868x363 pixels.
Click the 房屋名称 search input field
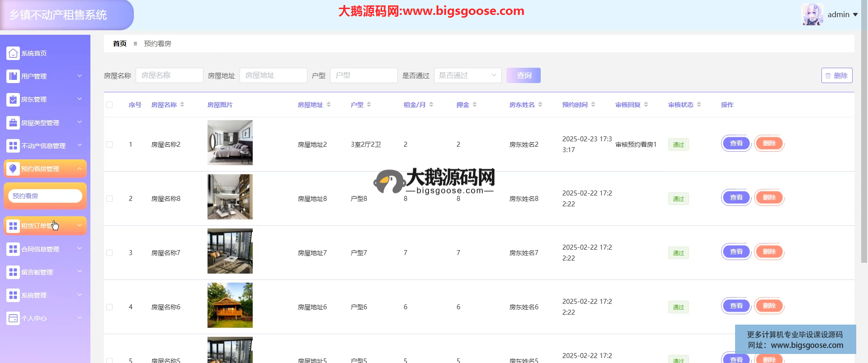click(169, 75)
